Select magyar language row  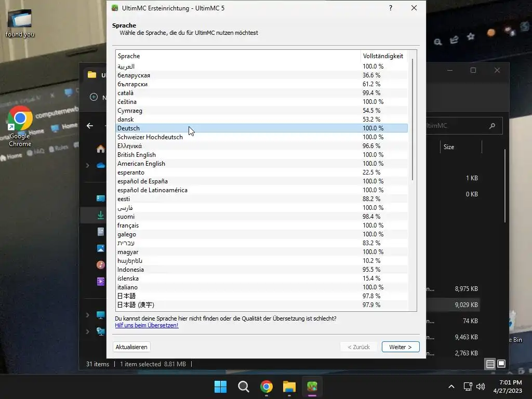pos(262,252)
